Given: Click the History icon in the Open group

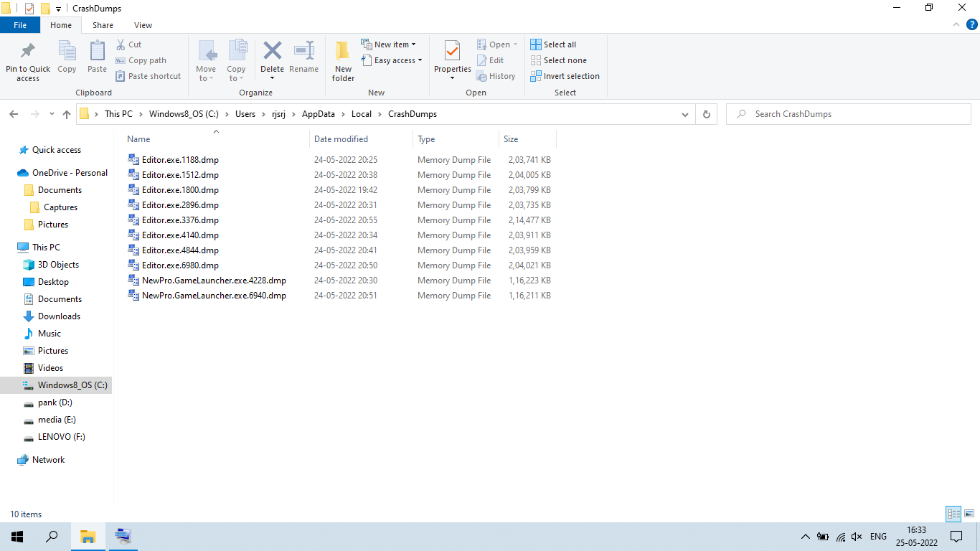Looking at the screenshot, I should point(496,75).
